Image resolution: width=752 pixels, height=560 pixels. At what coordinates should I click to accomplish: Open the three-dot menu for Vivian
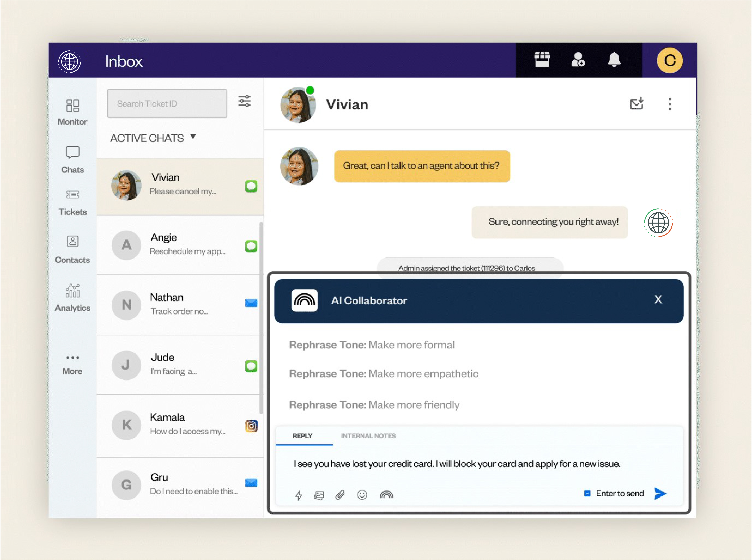tap(670, 104)
